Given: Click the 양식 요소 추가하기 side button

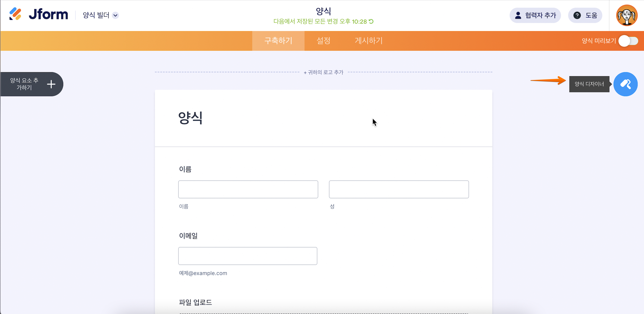Looking at the screenshot, I should click(x=24, y=84).
